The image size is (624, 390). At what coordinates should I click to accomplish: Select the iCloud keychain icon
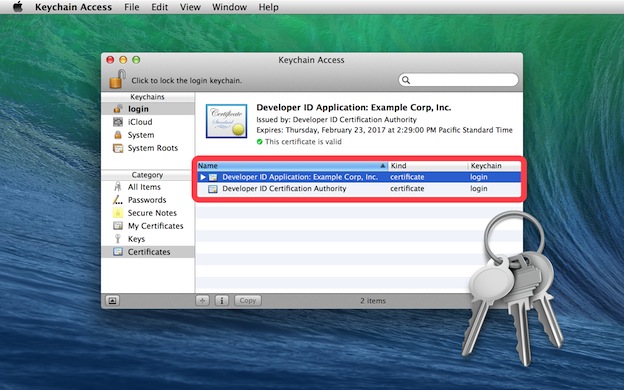(118, 122)
